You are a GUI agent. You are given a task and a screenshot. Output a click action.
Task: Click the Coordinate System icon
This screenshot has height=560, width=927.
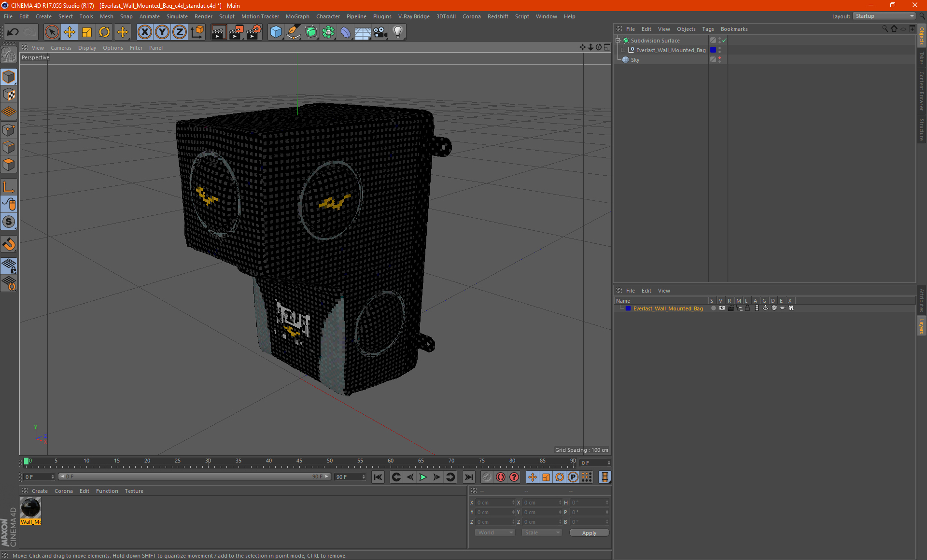click(x=197, y=32)
